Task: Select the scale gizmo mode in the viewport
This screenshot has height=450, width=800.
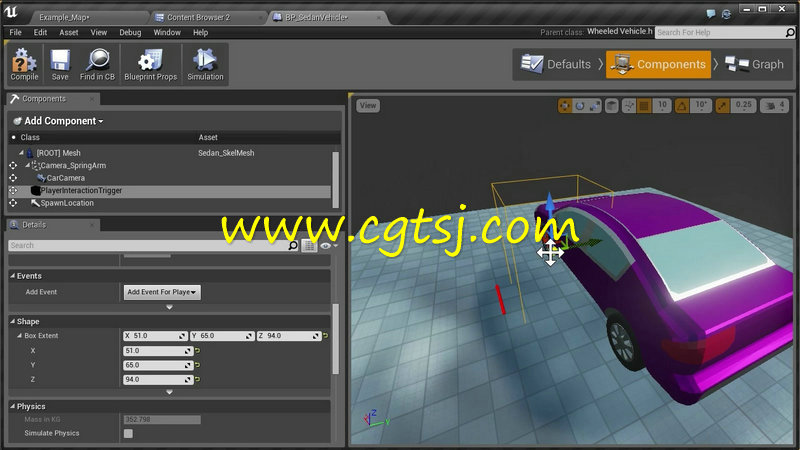Action: (595, 106)
